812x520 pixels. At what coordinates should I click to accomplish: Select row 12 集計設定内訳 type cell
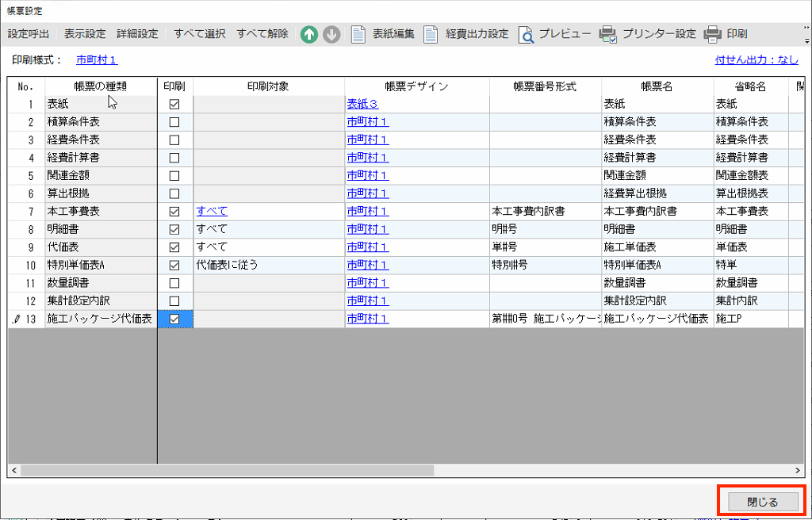pyautogui.click(x=101, y=301)
